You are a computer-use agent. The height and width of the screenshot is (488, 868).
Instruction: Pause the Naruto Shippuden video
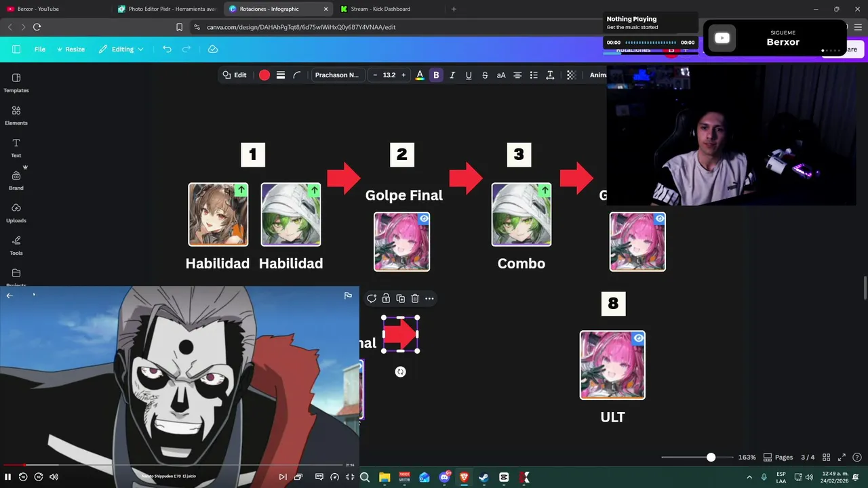pos(8,477)
